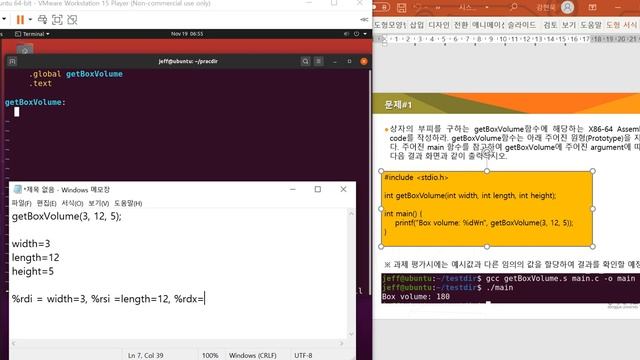Open the 보기 ribbon tab in PowerPoint

569,25
